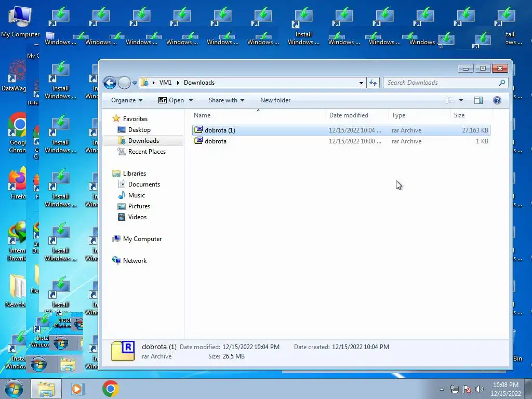Click the large rar icon in details pane

123,351
